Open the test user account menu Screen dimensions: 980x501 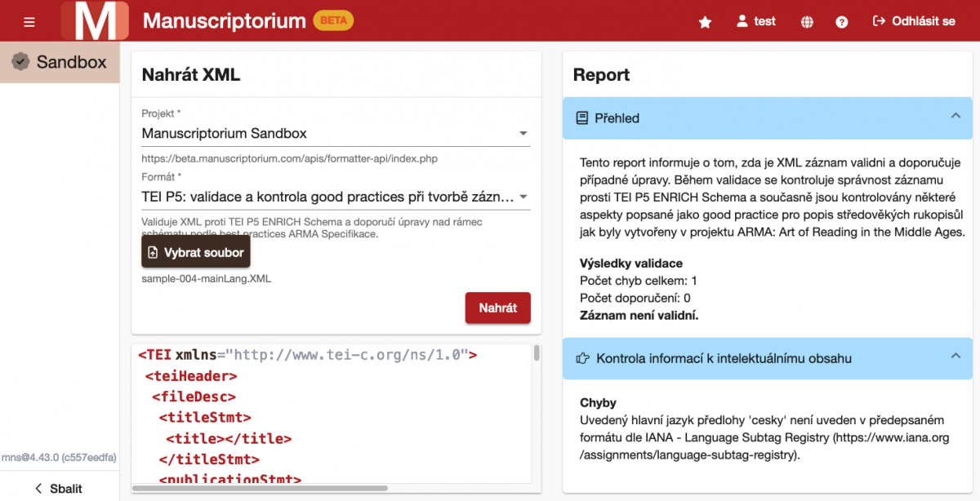point(756,21)
